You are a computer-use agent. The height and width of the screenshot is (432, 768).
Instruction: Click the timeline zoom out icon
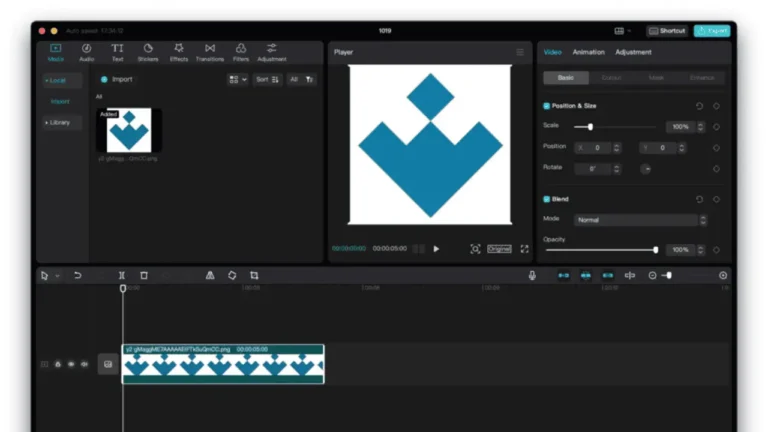[x=652, y=275]
